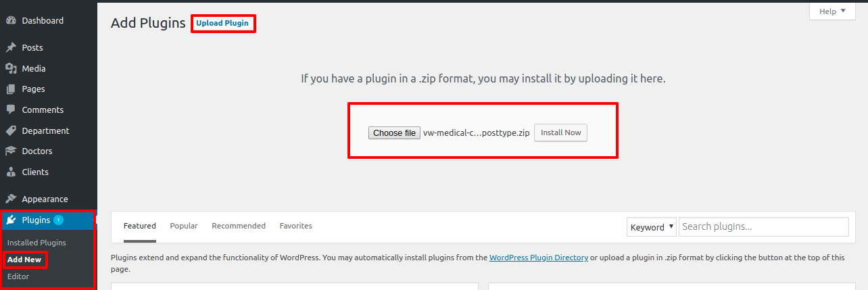This screenshot has width=868, height=290.
Task: Click the Posts pushpin icon
Action: pyautogui.click(x=11, y=48)
